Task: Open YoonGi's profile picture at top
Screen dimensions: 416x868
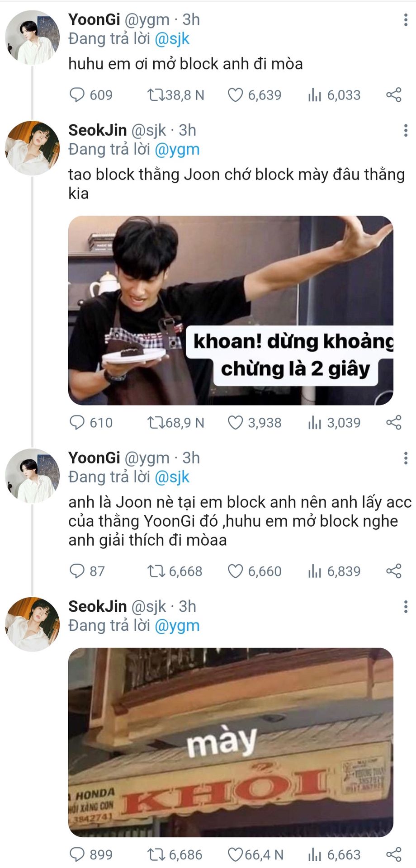Action: point(32,38)
